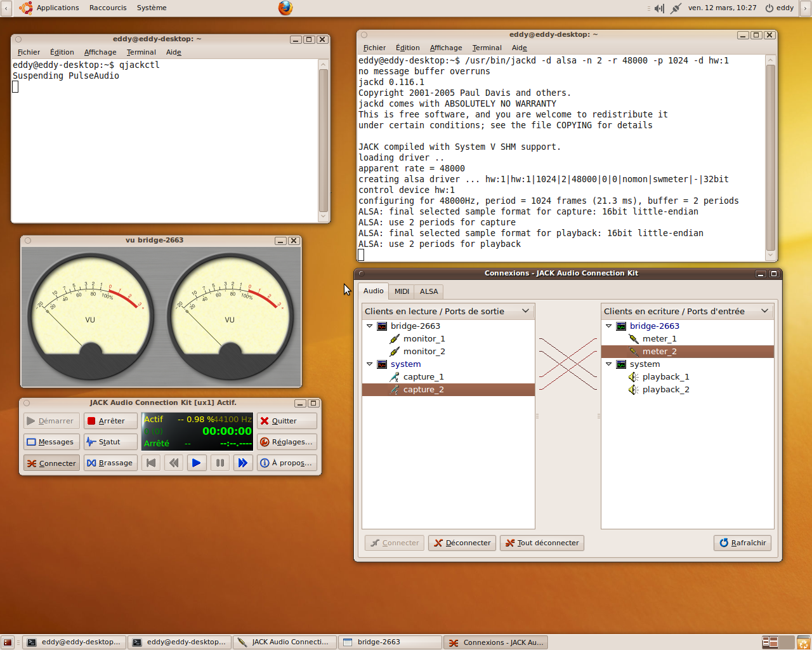The image size is (812, 650).
Task: Click the Déconnecter button
Action: click(x=462, y=543)
